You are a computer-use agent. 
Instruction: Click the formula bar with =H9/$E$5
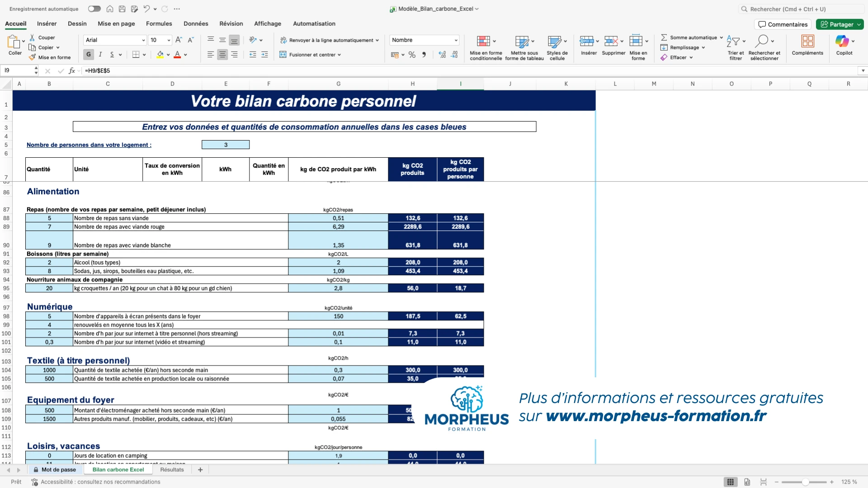pyautogui.click(x=470, y=70)
